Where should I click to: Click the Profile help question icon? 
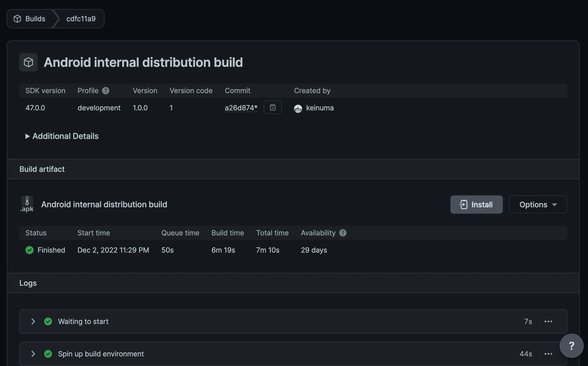pos(106,91)
